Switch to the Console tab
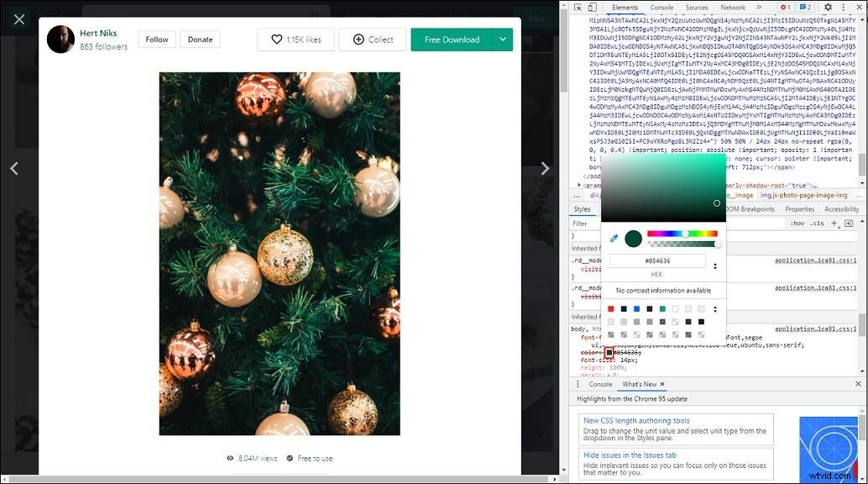 click(x=661, y=7)
